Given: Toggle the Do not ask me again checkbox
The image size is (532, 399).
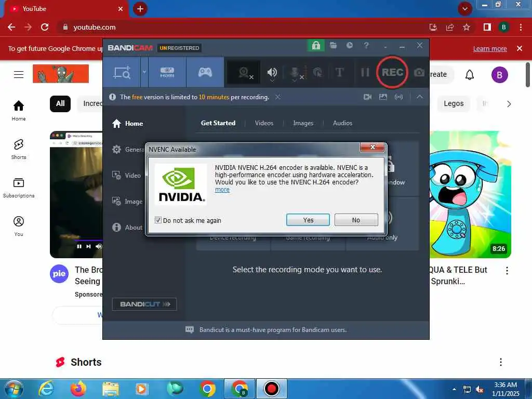Looking at the screenshot, I should 158,220.
